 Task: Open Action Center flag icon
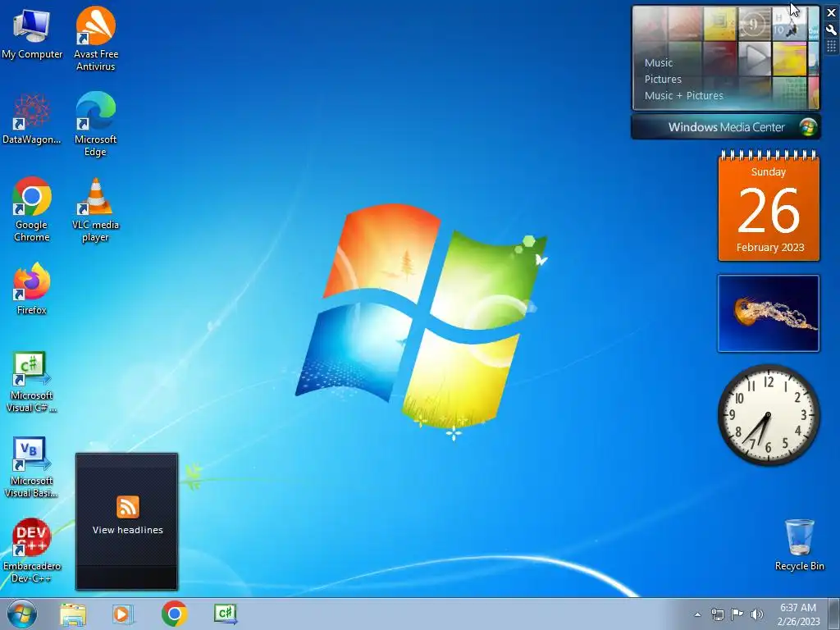737,614
